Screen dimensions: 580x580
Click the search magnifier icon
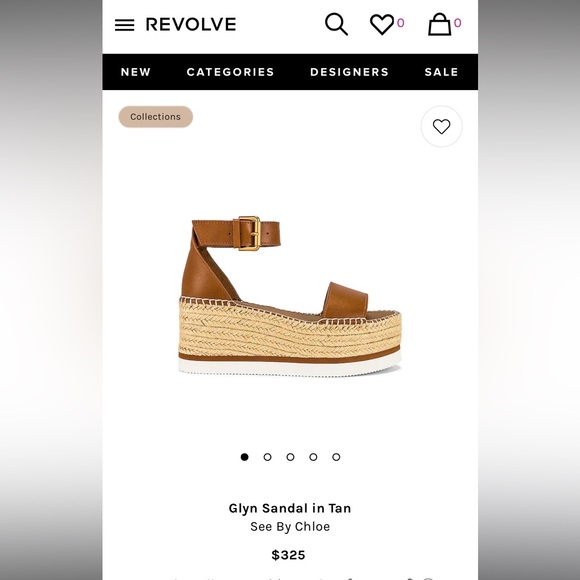click(x=336, y=24)
